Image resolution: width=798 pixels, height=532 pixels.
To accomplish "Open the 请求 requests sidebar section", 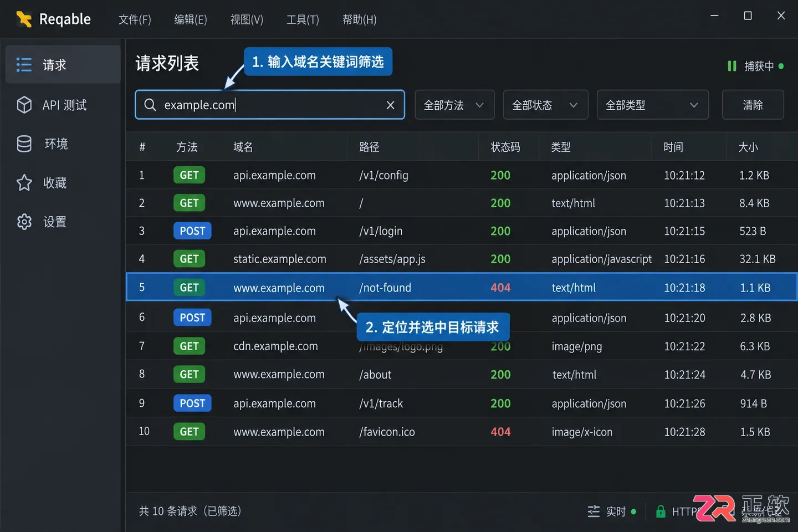I will (x=63, y=64).
